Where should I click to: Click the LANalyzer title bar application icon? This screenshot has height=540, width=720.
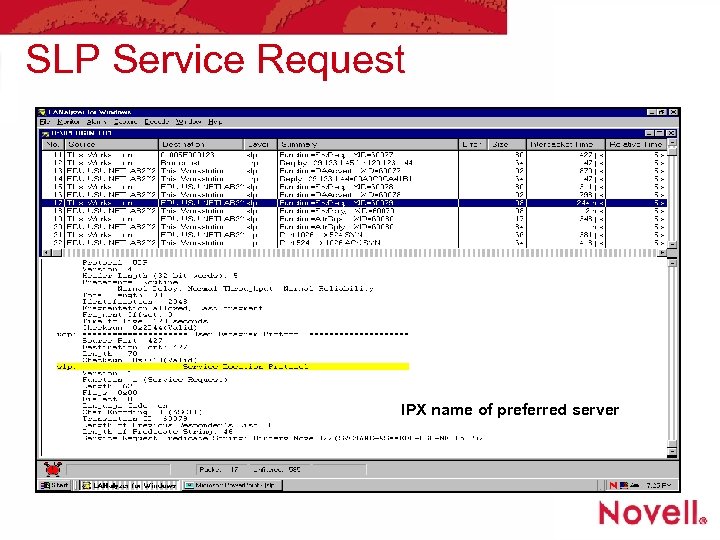(x=42, y=112)
